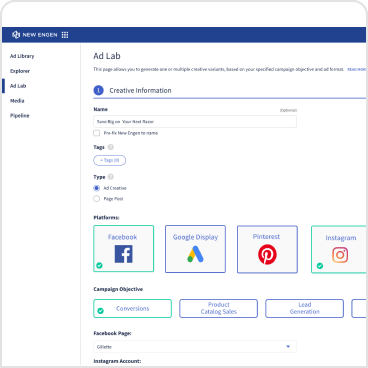368x368 pixels.
Task: Click the Type help question icon
Action: [111, 177]
